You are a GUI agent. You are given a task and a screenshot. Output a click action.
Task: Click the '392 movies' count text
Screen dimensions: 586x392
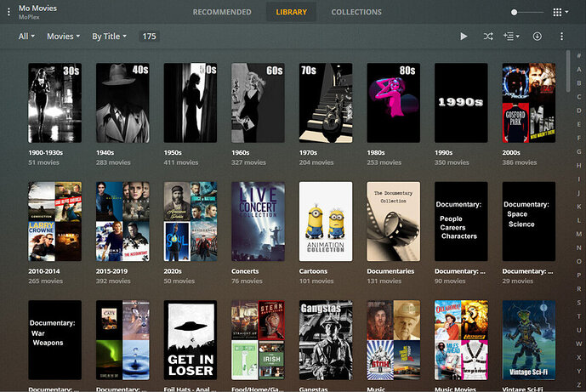coord(113,281)
